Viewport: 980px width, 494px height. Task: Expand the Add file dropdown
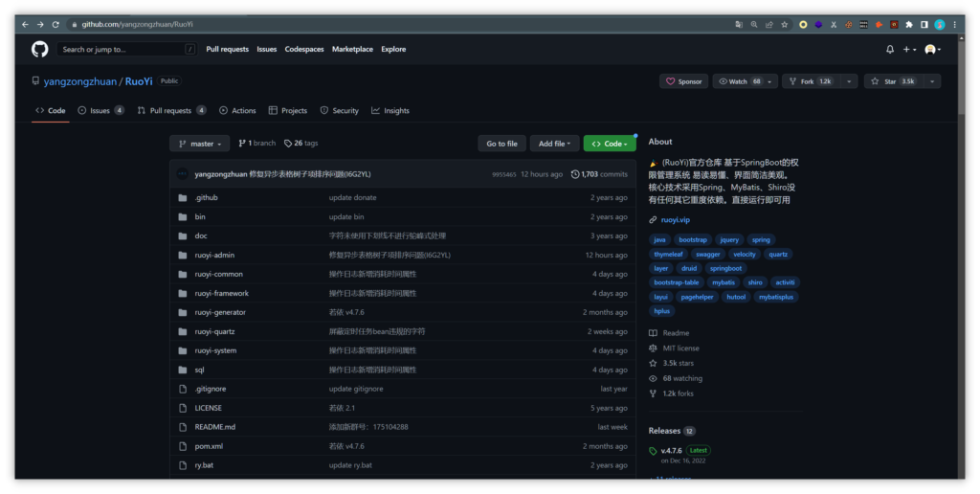(x=555, y=144)
